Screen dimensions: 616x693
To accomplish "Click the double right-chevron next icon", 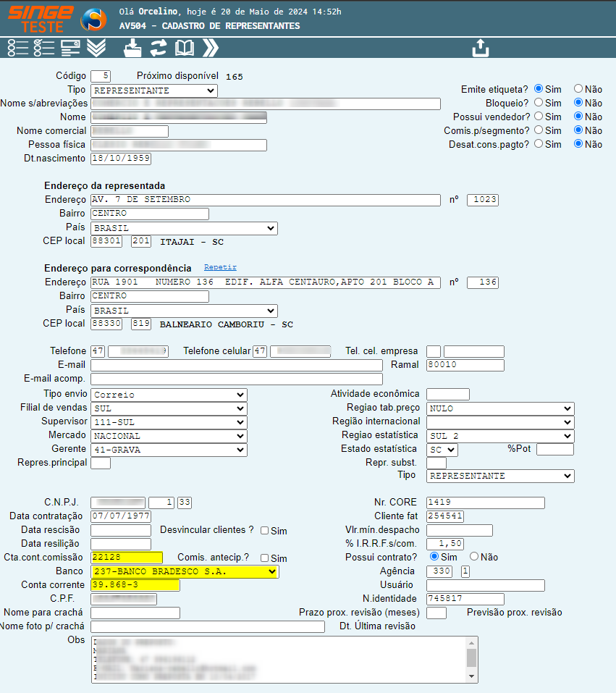I will (211, 49).
